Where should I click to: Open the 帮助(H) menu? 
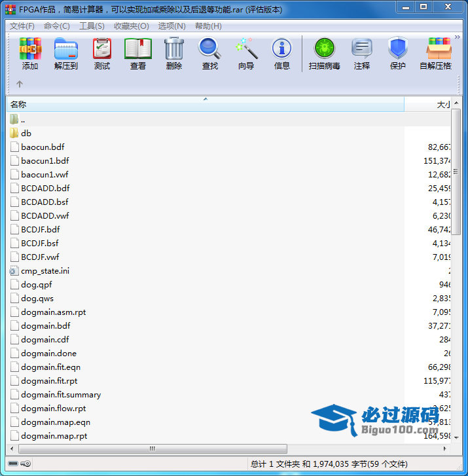pos(208,26)
